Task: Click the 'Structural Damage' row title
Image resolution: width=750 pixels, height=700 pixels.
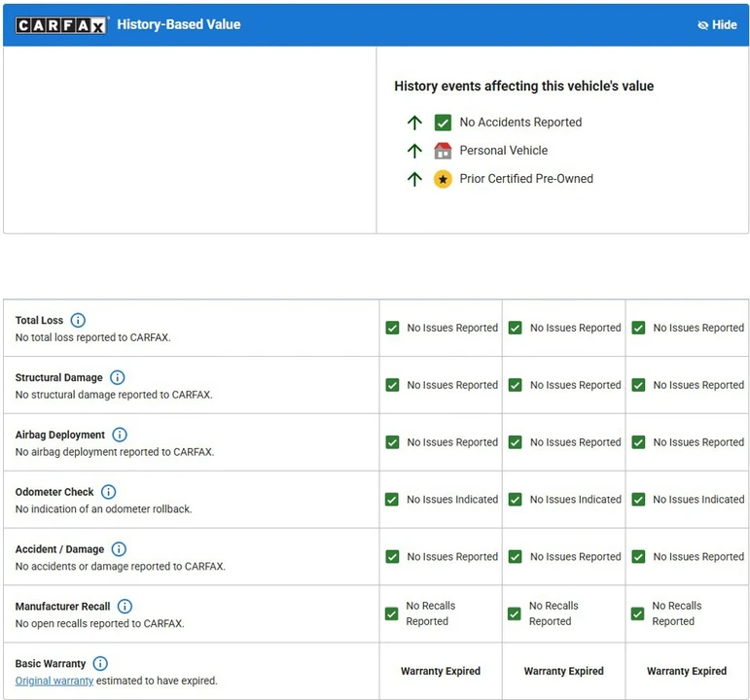Action: coord(58,378)
